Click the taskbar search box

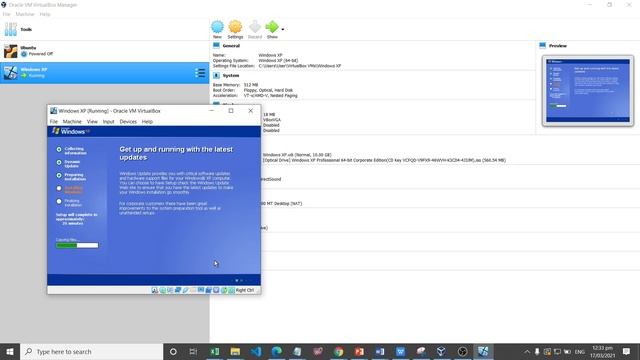click(92, 351)
